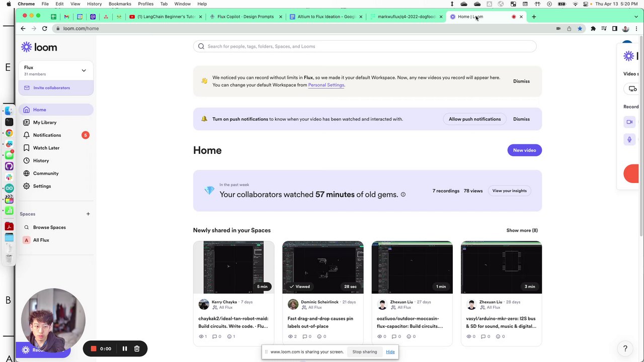This screenshot has width=644, height=362.
Task: Open Messages from the Dock
Action: click(9, 155)
